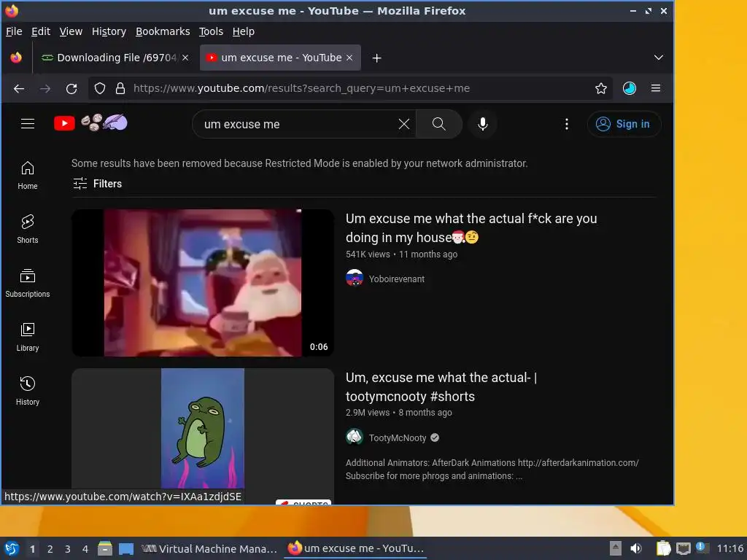Open 'Um, excuse me what the actual- | tootymcnooty' video
Image resolution: width=747 pixels, height=560 pixels.
point(441,386)
